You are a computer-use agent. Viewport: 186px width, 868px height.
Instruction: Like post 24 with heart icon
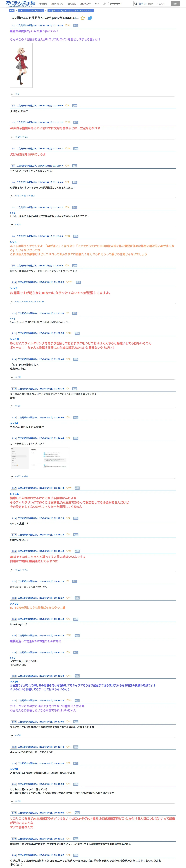coord(68,636)
